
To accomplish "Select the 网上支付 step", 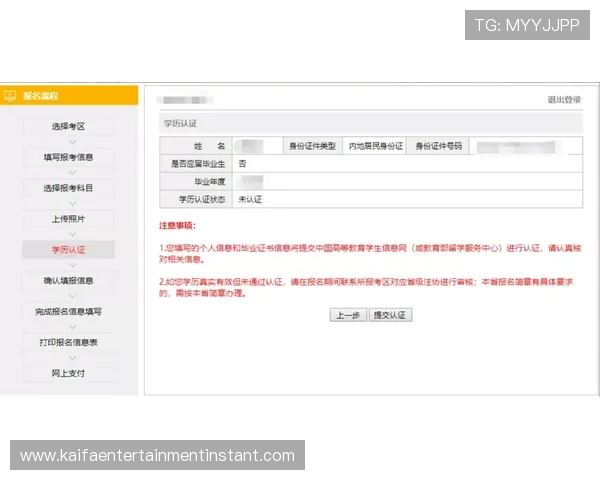I will coord(68,373).
